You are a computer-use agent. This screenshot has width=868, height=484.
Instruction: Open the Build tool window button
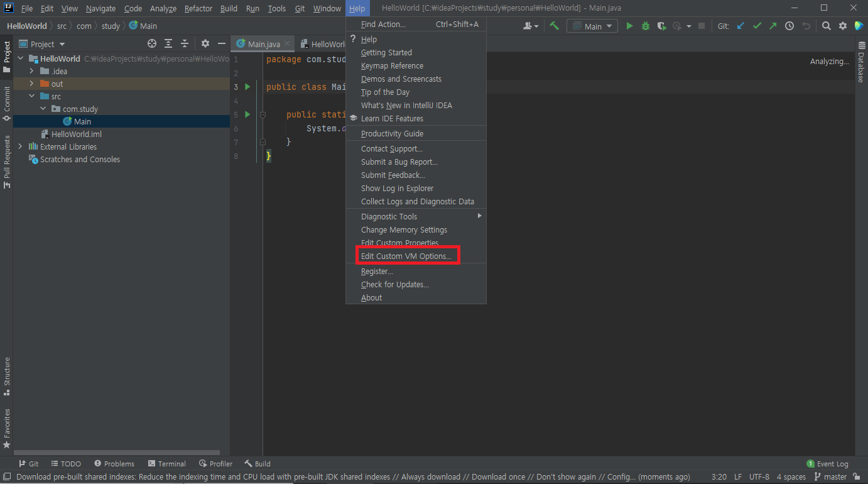(258, 464)
